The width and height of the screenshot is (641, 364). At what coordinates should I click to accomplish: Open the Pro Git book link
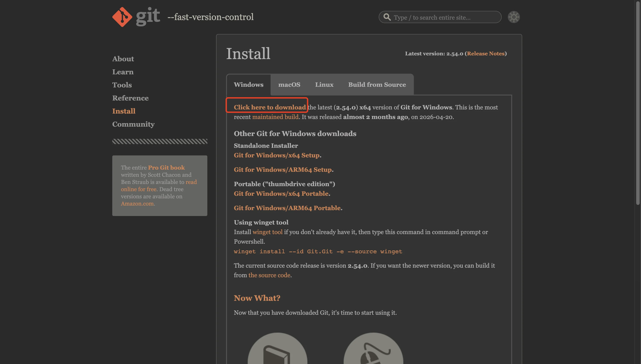(x=166, y=167)
